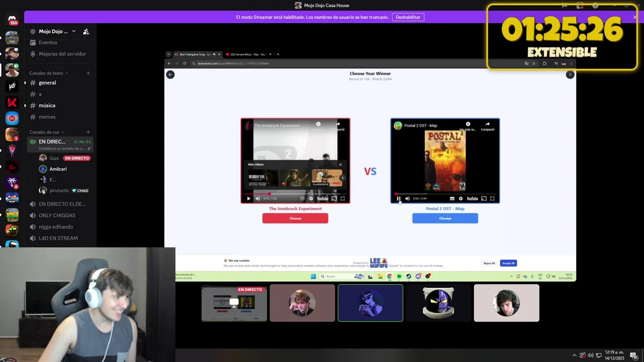Show next suggested videos arrow in Más videos
The width and height of the screenshot is (644, 362).
pos(343,177)
